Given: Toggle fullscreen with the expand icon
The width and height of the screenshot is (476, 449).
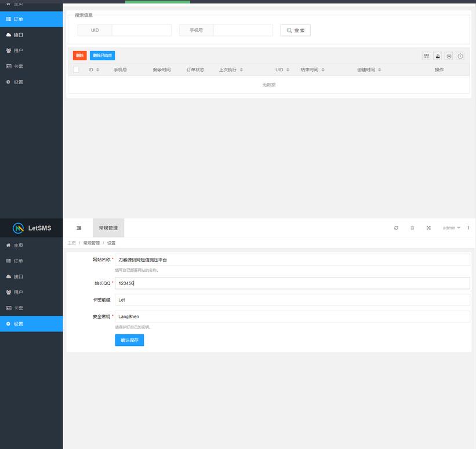Looking at the screenshot, I should pos(428,228).
